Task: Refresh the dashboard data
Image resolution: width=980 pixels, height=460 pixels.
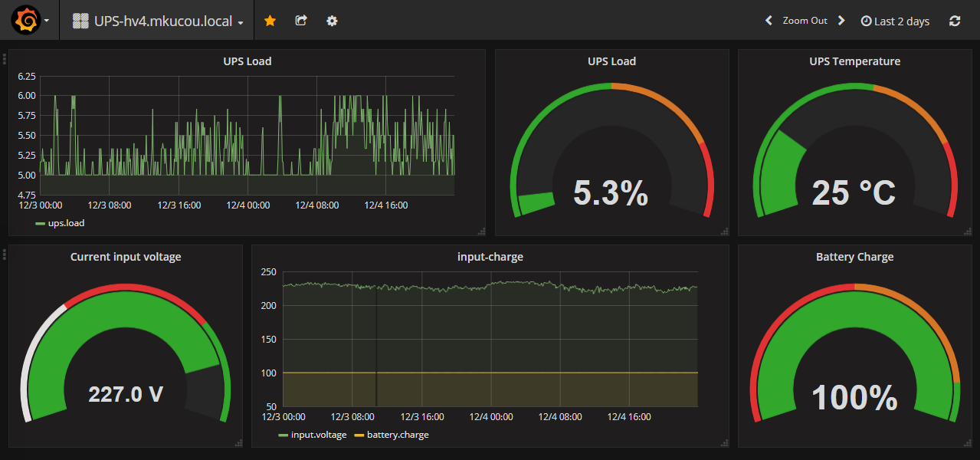Action: coord(955,21)
